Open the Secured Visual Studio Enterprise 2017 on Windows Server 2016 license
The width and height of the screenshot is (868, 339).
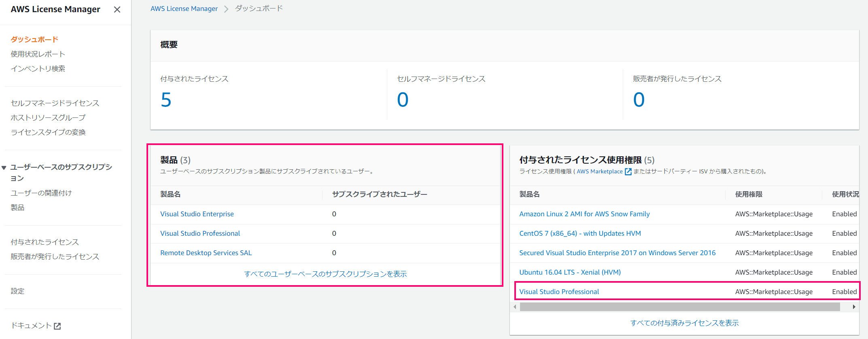click(x=618, y=253)
